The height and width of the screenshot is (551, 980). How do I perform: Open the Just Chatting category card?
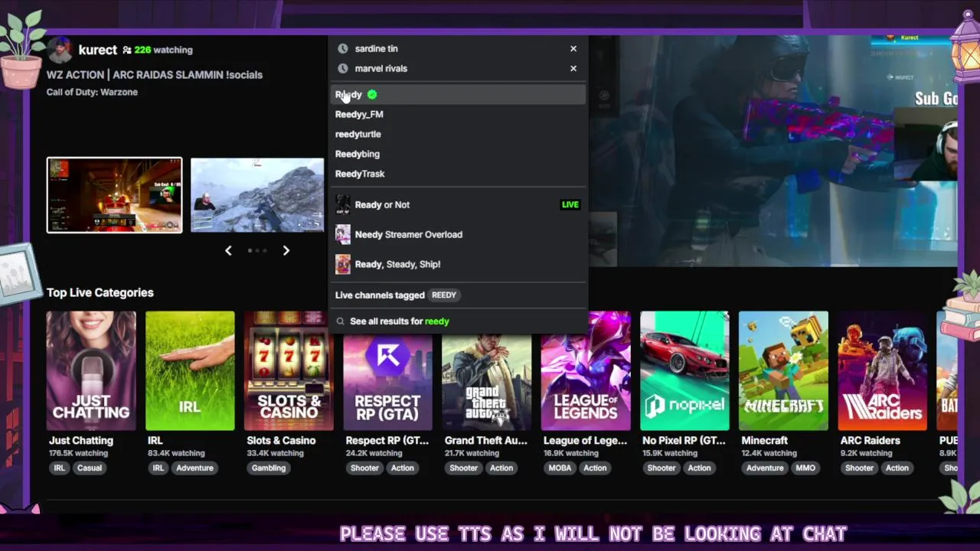91,370
